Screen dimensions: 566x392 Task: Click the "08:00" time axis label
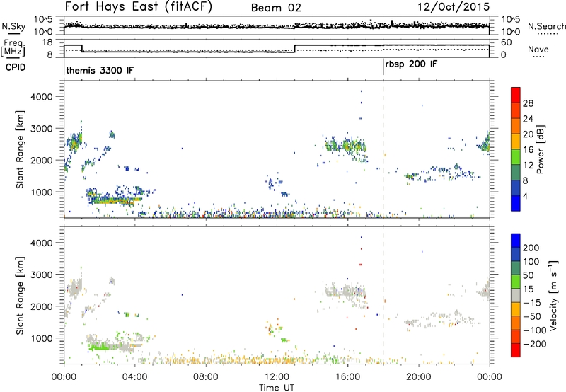[x=206, y=377]
